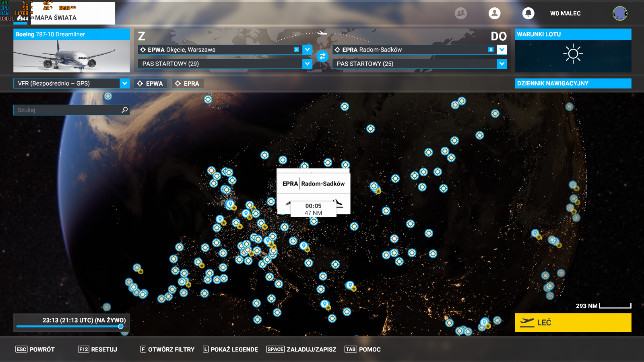Open the arrival airport dropdown
This screenshot has height=362, width=644.
[502, 49]
